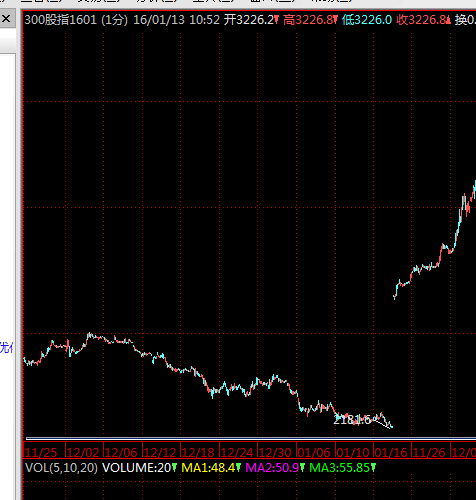Select the 12/24 date on time axis
The height and width of the screenshot is (500, 476).
tap(237, 452)
